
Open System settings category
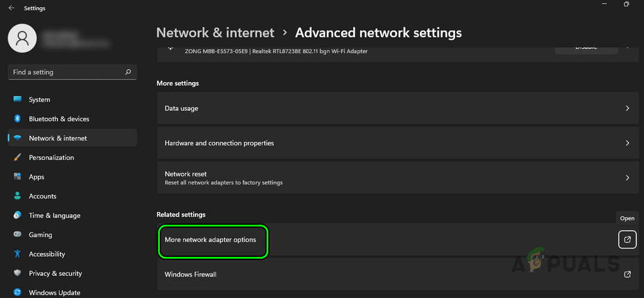[39, 100]
